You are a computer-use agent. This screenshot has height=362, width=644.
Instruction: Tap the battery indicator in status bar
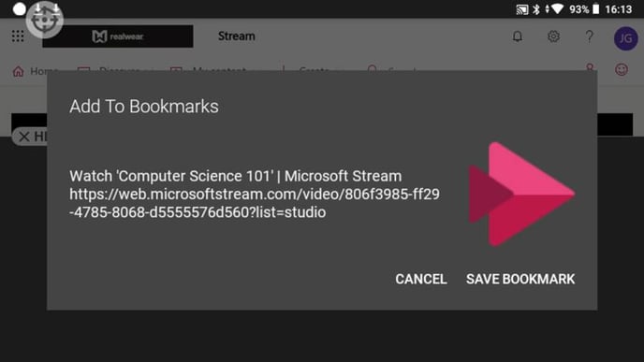click(595, 9)
